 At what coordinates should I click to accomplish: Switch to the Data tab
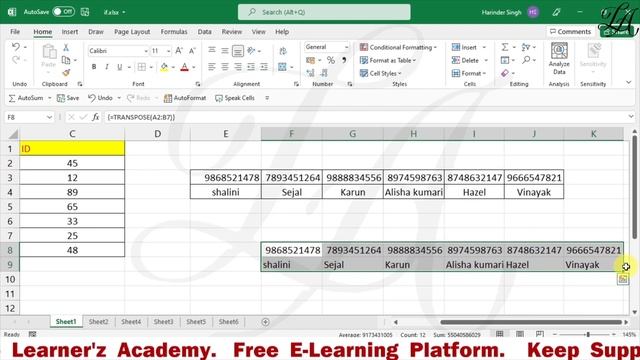click(204, 31)
